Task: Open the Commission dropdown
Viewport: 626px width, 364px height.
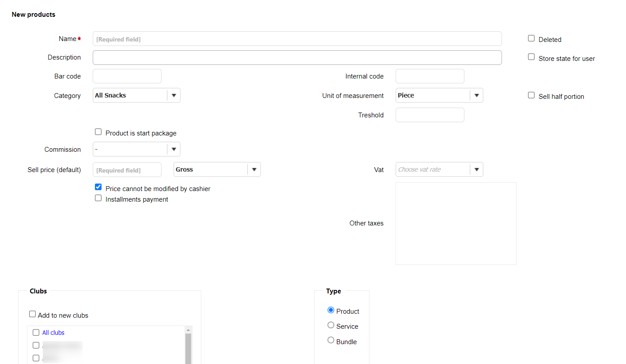Action: 136,149
